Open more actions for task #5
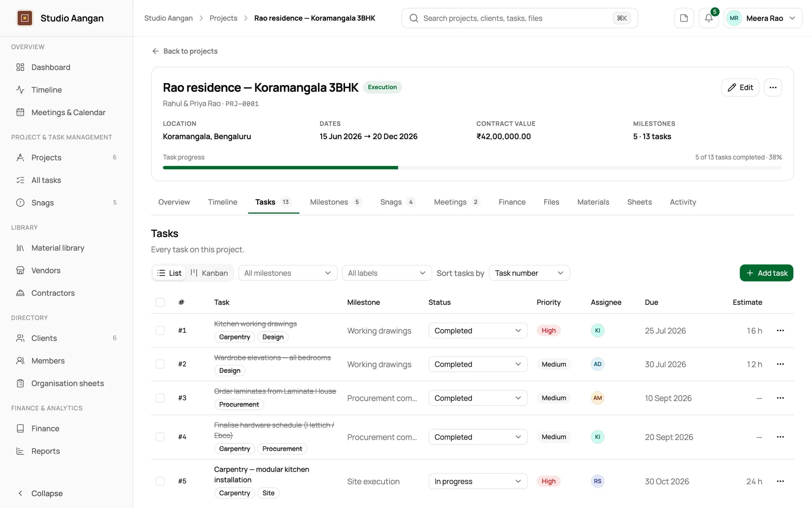The height and width of the screenshot is (508, 812). click(x=780, y=481)
